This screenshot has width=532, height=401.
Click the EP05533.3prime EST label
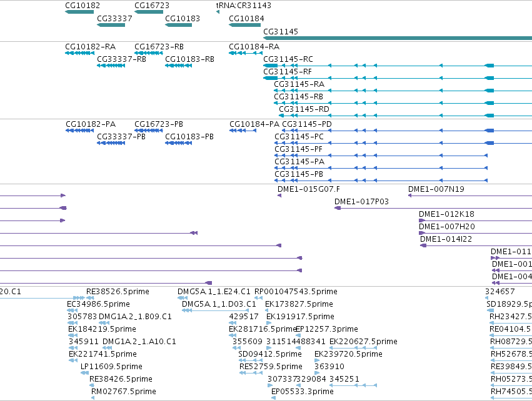click(303, 392)
